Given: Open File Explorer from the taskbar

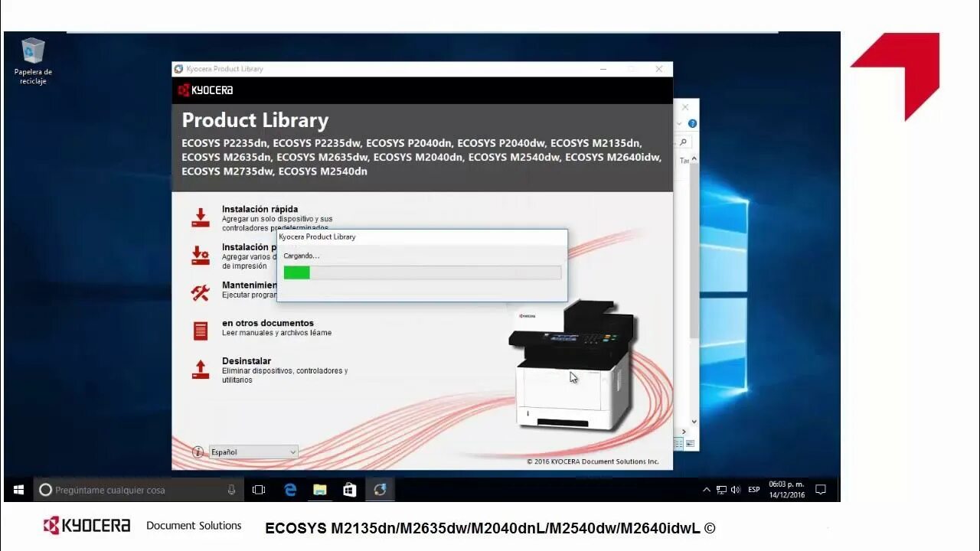Looking at the screenshot, I should click(x=320, y=490).
